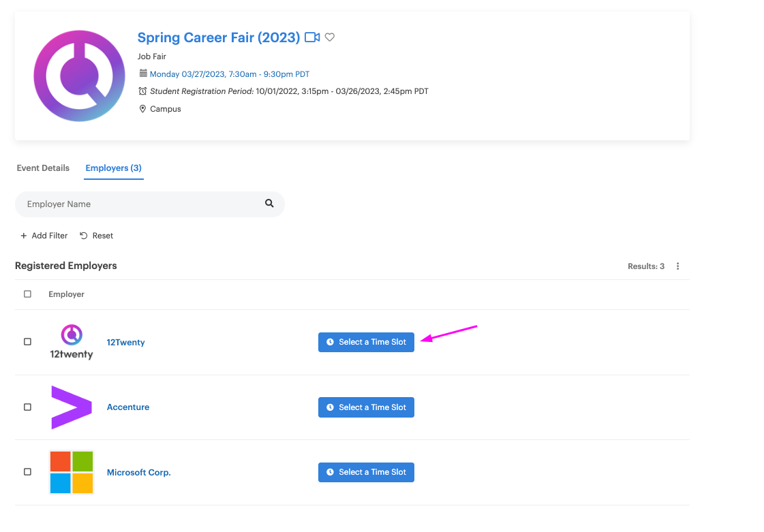
Task: Reset the employer filters
Action: tap(97, 236)
